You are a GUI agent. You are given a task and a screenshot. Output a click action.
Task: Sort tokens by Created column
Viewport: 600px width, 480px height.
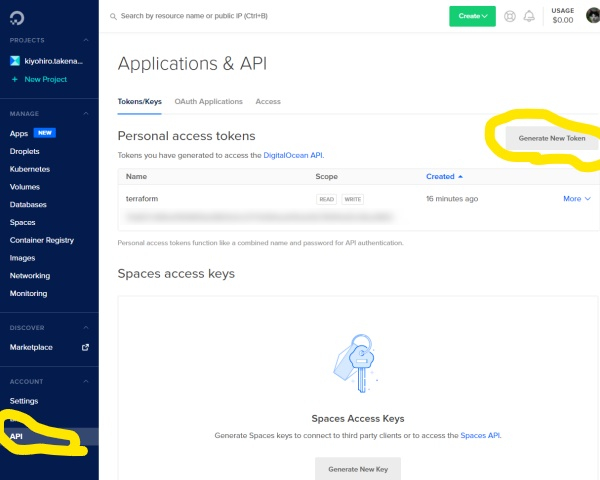click(x=444, y=176)
